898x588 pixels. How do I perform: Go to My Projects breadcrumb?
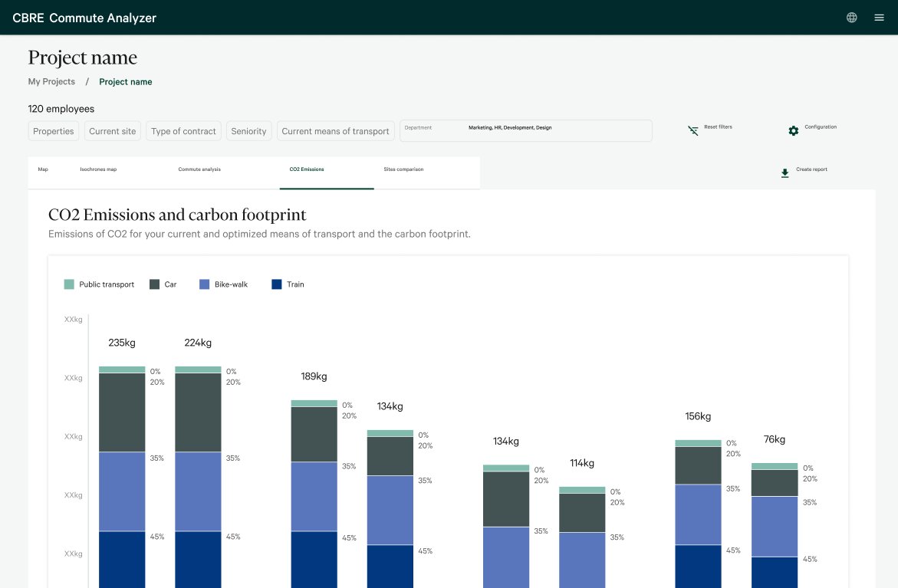(51, 82)
